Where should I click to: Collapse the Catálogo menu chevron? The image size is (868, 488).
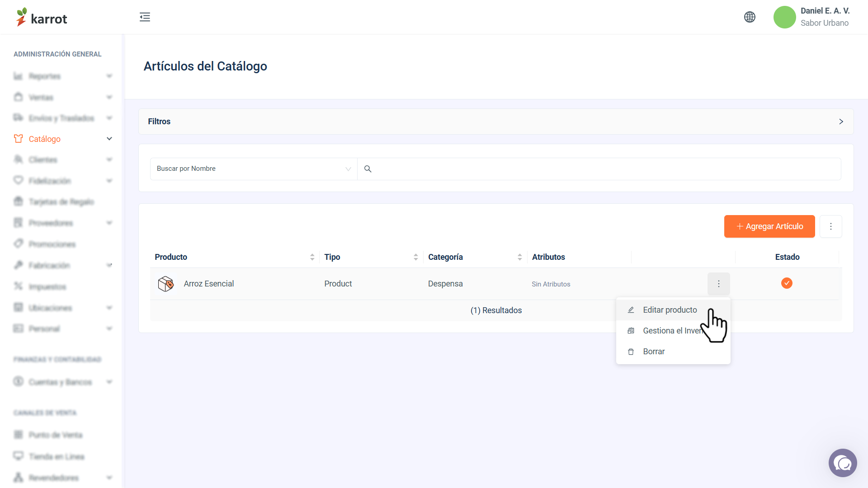pos(109,139)
